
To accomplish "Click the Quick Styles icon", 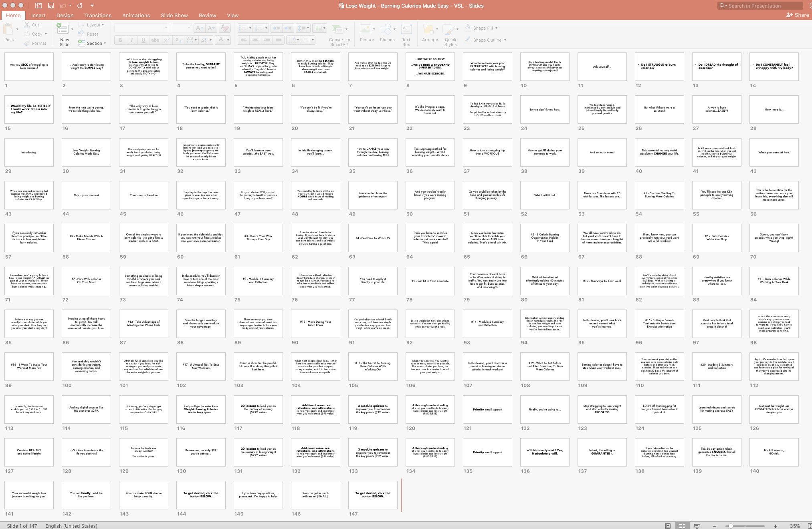I will 449,30.
